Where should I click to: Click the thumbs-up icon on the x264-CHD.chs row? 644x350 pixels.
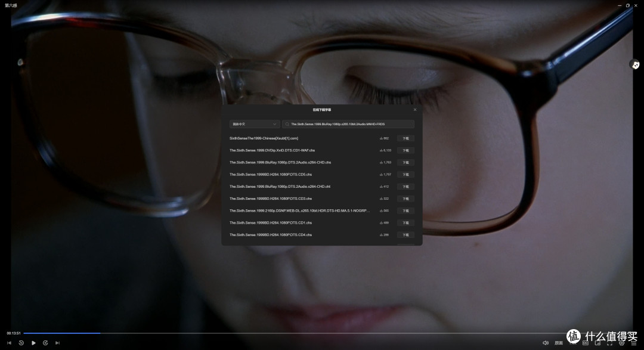click(x=381, y=163)
